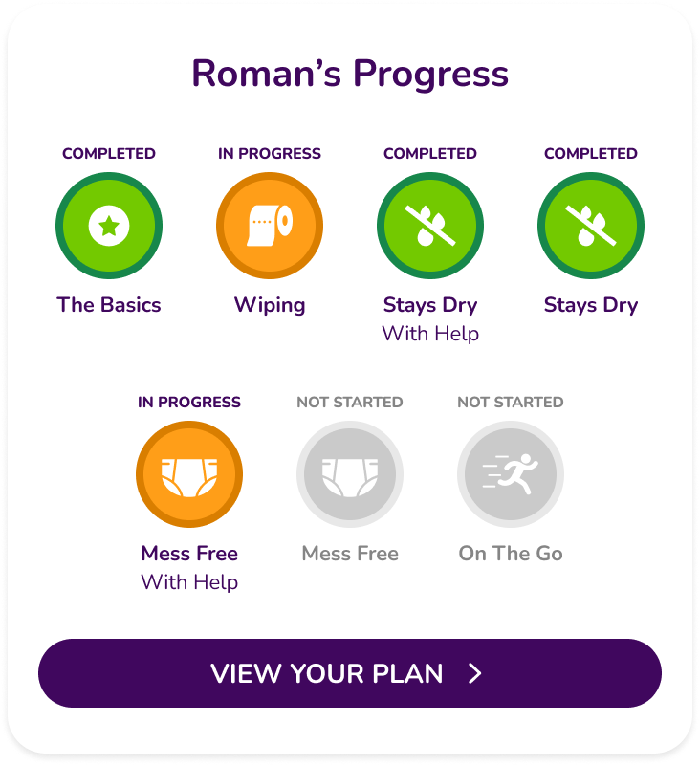The image size is (700, 765).
Task: Click the Completed status above The Basics
Action: tap(109, 153)
